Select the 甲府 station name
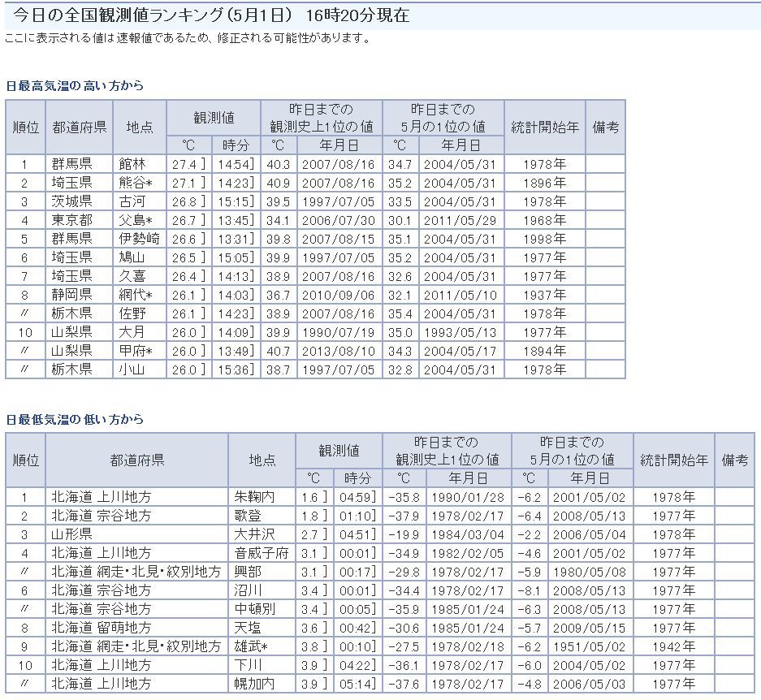Image resolution: width=761 pixels, height=700 pixels. click(136, 351)
